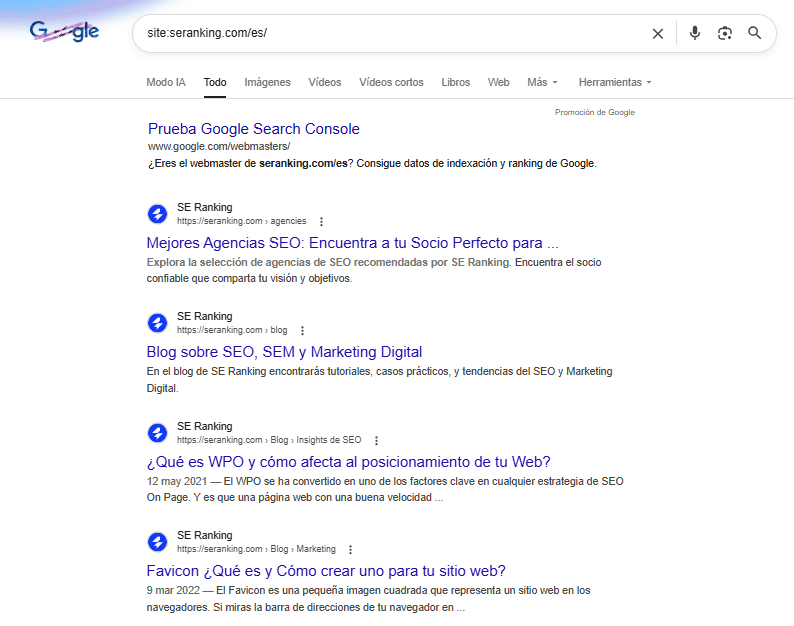
Task: Open the Favicon ¿Qué es y Cómo crear result
Action: [326, 571]
